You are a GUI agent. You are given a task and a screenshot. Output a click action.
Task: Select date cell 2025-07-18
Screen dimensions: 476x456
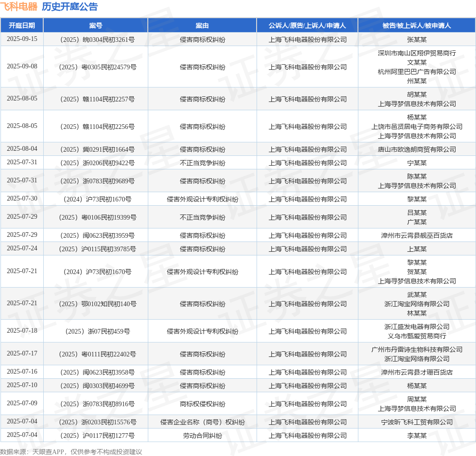pyautogui.click(x=22, y=330)
